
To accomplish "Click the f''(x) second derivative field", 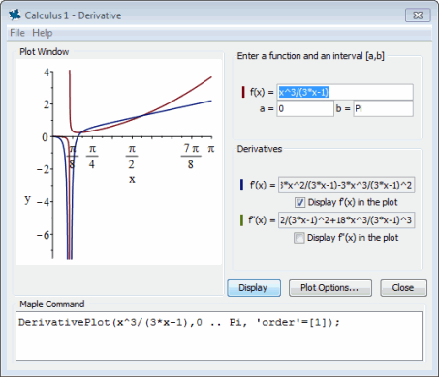I will (x=346, y=220).
